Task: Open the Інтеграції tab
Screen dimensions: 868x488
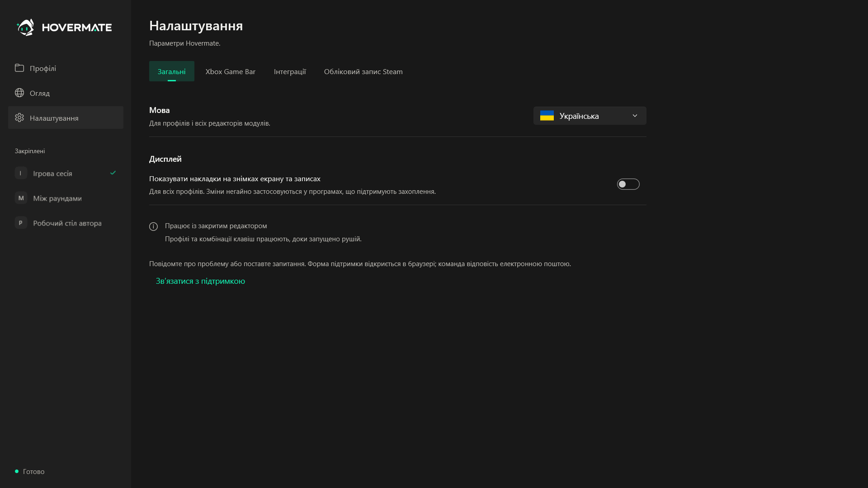Action: pyautogui.click(x=290, y=71)
